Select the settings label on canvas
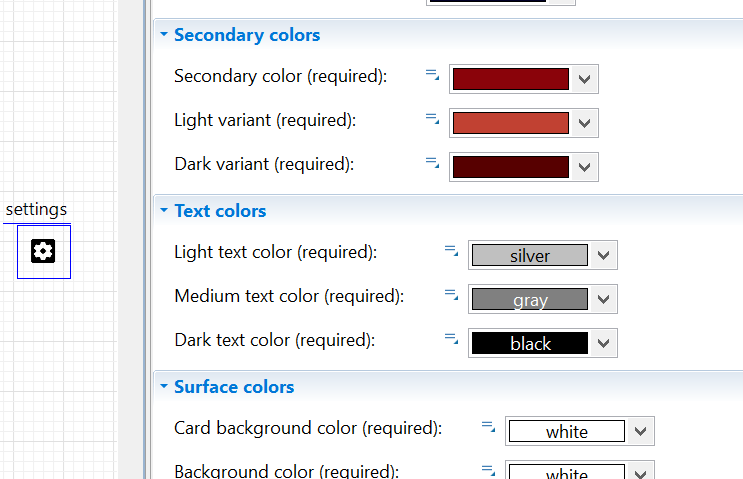The image size is (743, 479). click(36, 209)
